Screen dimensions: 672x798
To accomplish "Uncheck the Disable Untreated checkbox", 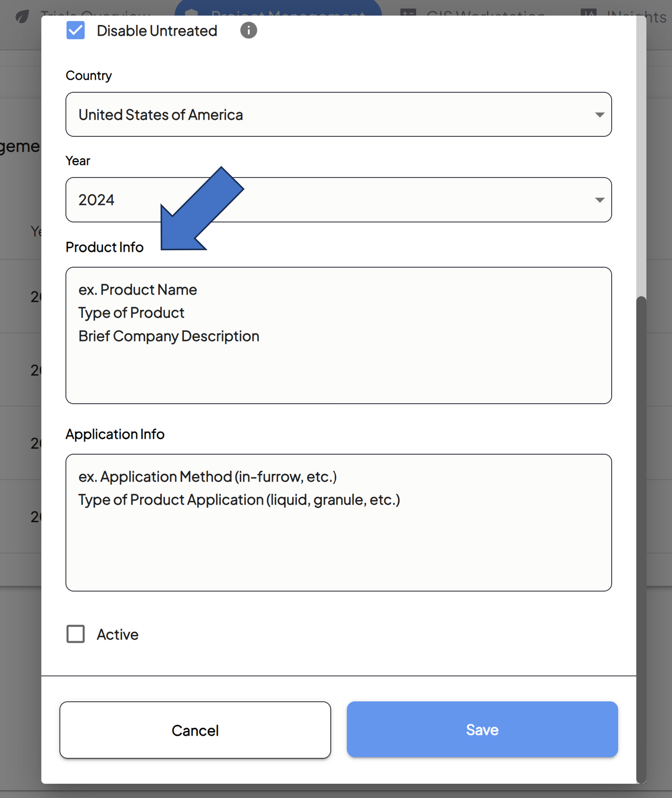I will pyautogui.click(x=76, y=31).
